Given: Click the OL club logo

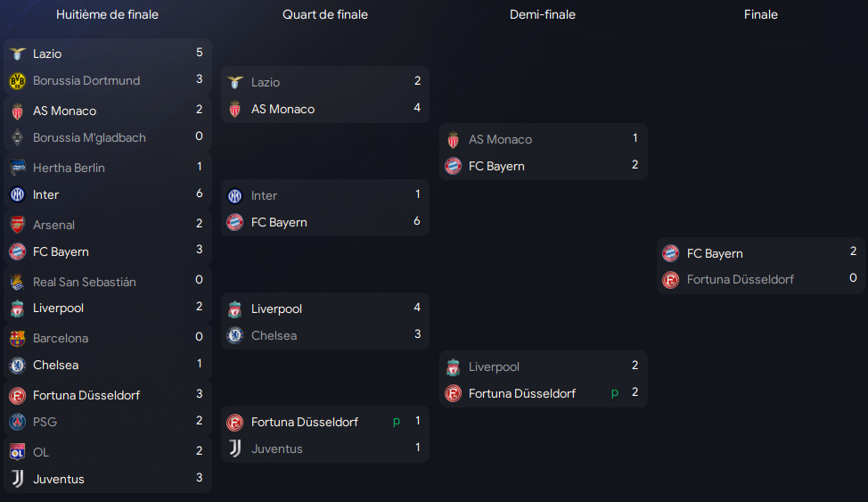Looking at the screenshot, I should (17, 452).
